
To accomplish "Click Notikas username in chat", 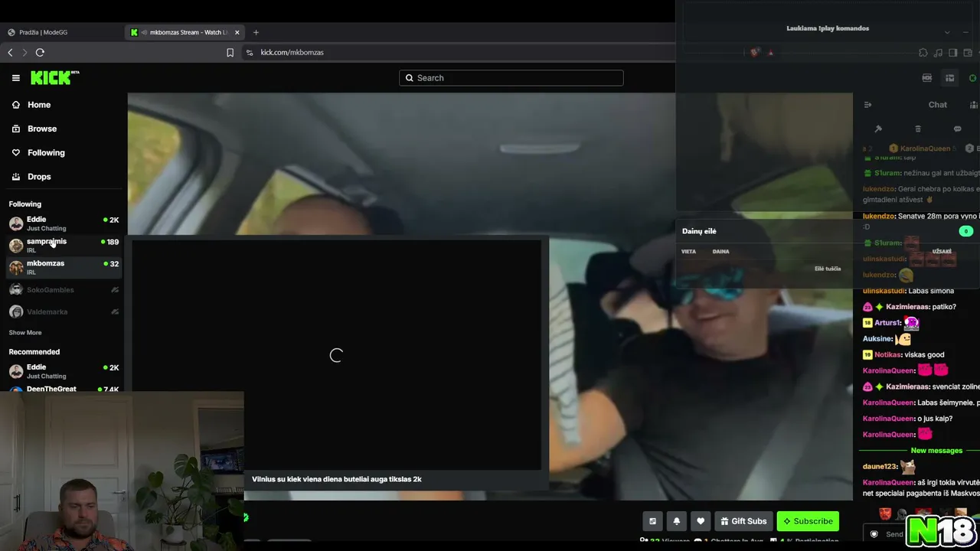I will point(887,355).
